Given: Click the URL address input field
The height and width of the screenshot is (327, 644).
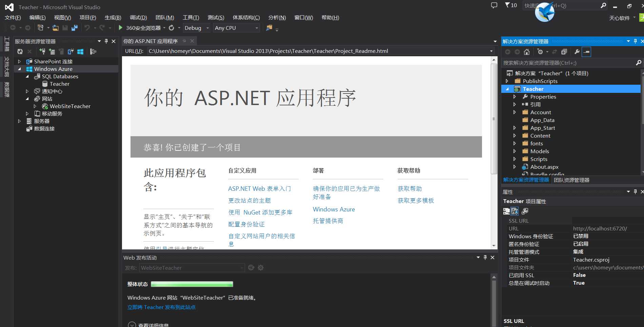Looking at the screenshot, I should coord(317,51).
